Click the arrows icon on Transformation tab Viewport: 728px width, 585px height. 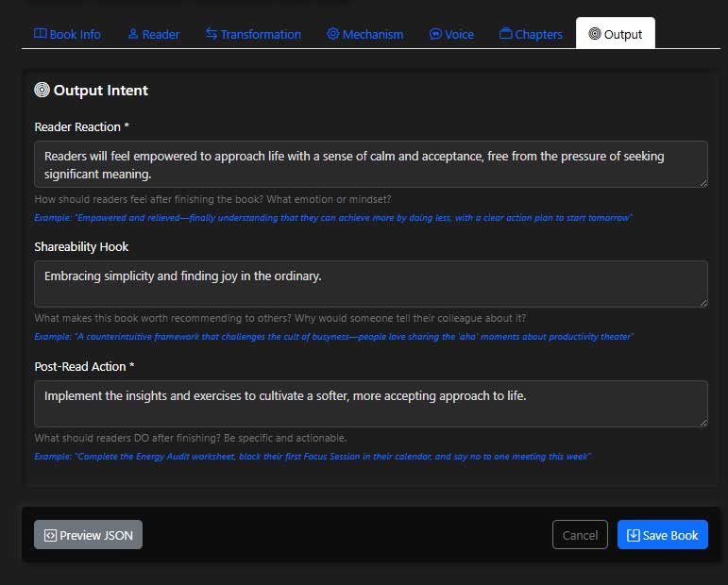212,34
